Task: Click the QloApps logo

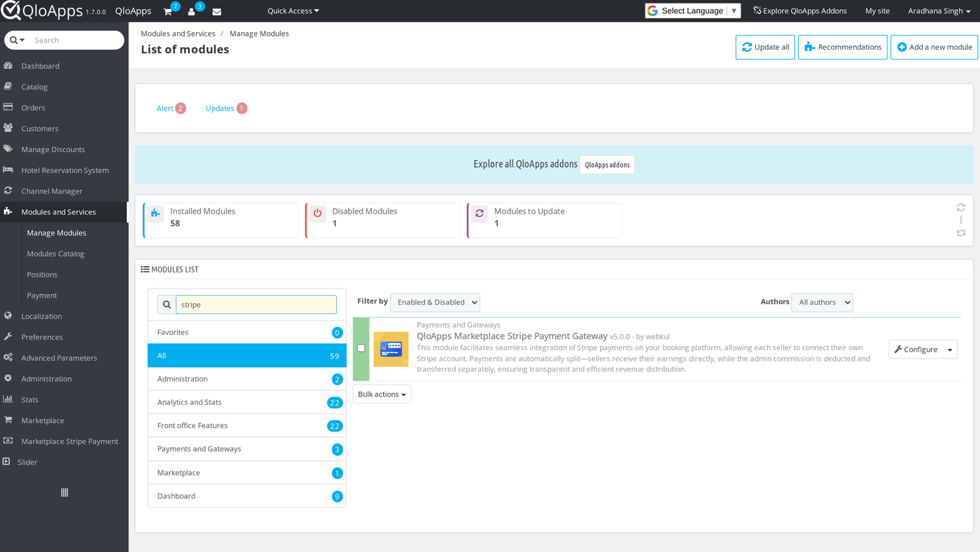Action: tap(42, 11)
